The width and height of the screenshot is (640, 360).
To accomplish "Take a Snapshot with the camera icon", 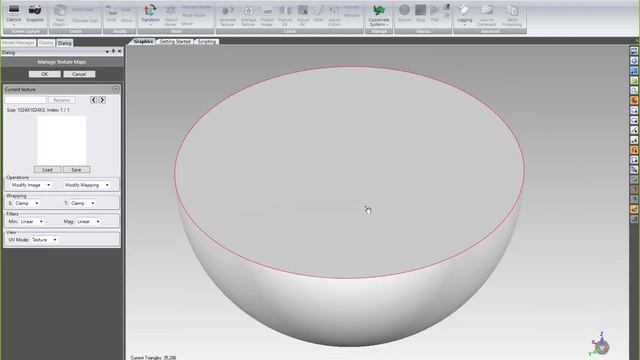I will [x=35, y=13].
